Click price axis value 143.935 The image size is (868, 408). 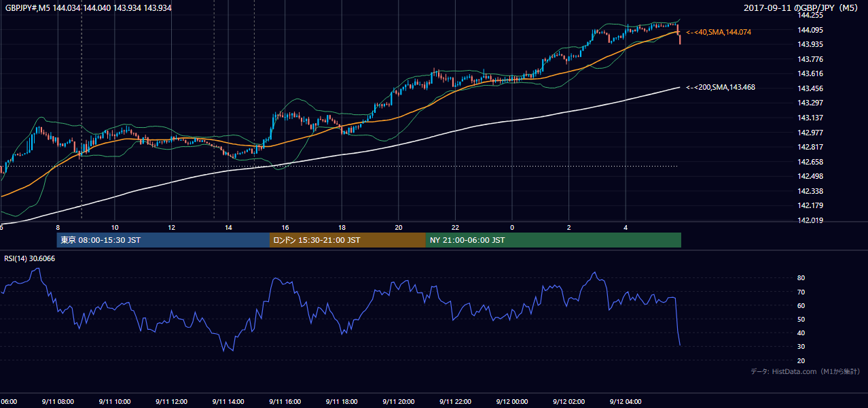click(810, 44)
